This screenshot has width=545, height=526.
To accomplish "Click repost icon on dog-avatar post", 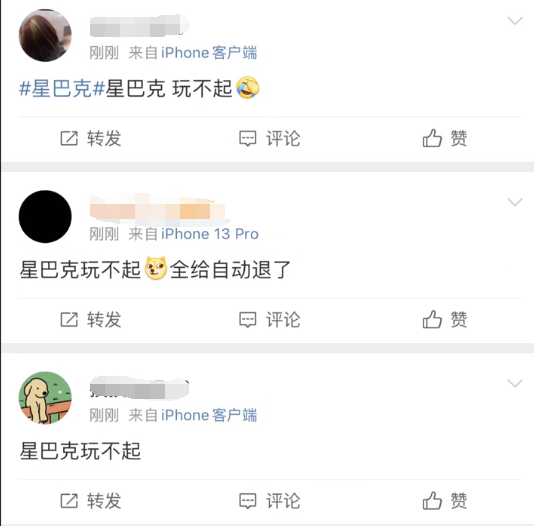I will [69, 501].
